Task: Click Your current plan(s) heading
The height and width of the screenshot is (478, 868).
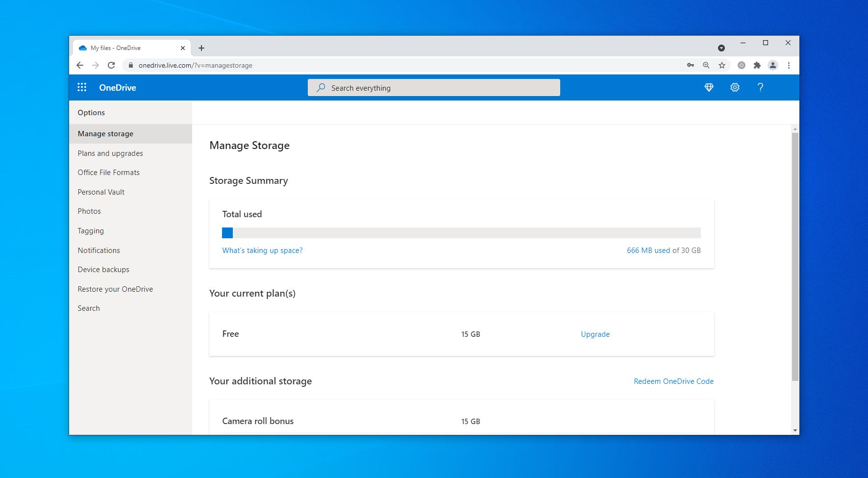Action: [252, 294]
